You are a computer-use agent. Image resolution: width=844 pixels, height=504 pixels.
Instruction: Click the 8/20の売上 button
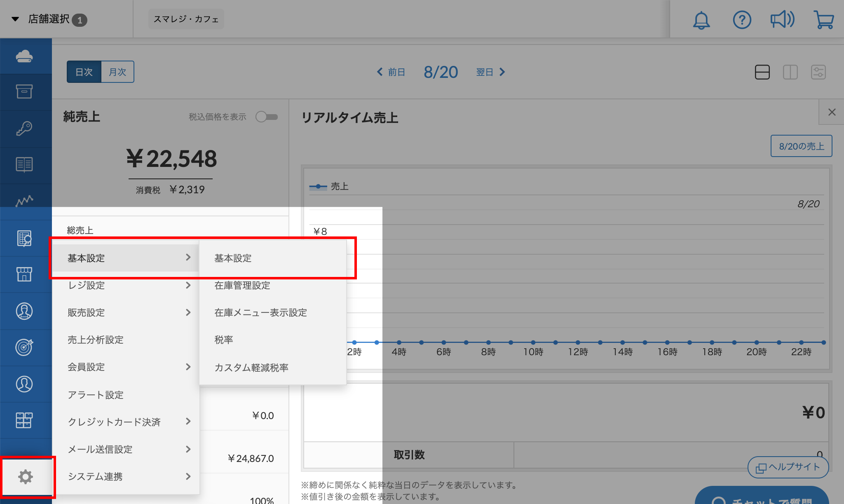pyautogui.click(x=802, y=146)
